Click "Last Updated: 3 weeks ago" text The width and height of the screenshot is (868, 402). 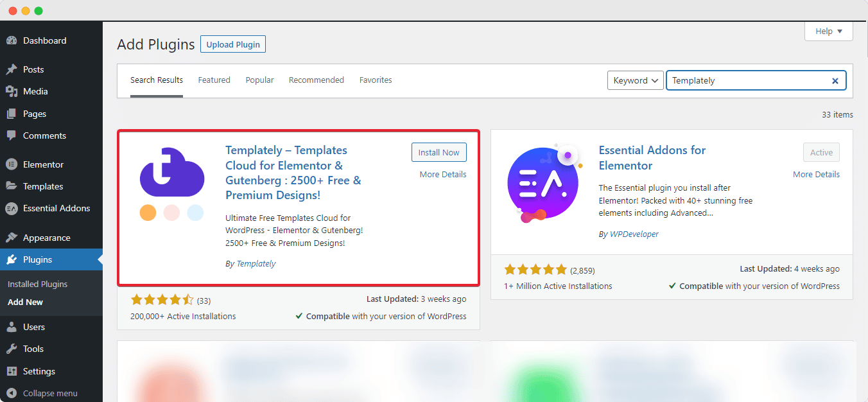pos(417,299)
